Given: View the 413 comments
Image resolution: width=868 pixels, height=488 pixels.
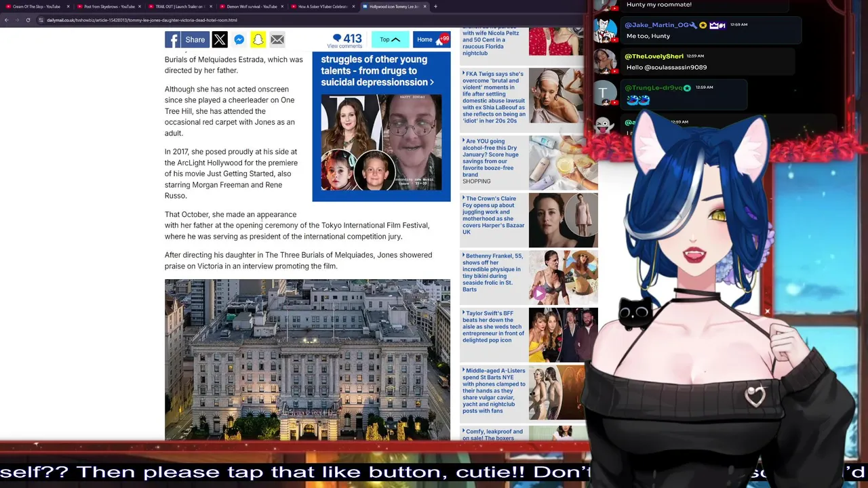Looking at the screenshot, I should (x=347, y=41).
